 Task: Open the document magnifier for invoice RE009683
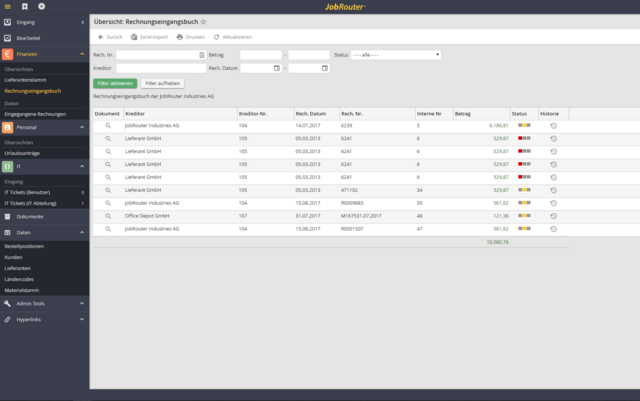108,203
